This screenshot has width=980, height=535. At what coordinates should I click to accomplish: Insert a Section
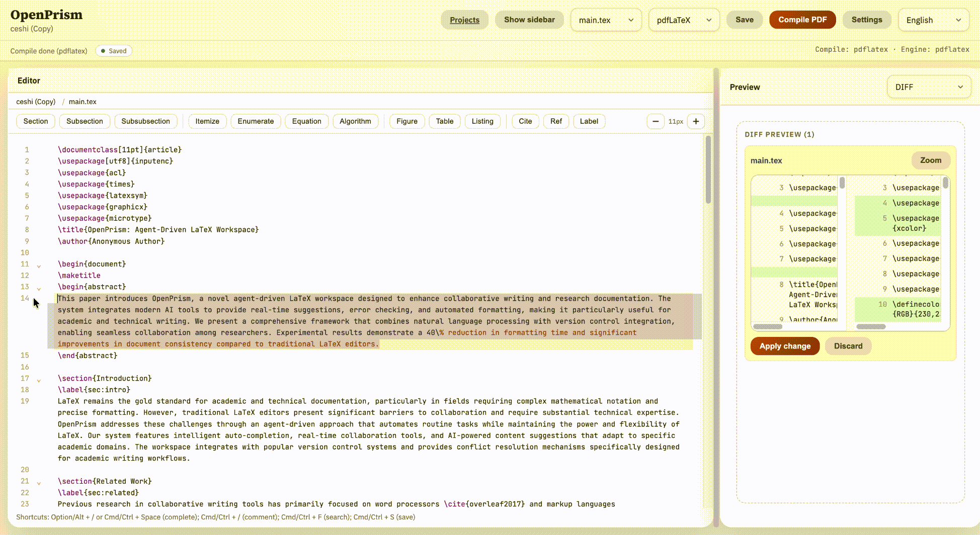[36, 121]
